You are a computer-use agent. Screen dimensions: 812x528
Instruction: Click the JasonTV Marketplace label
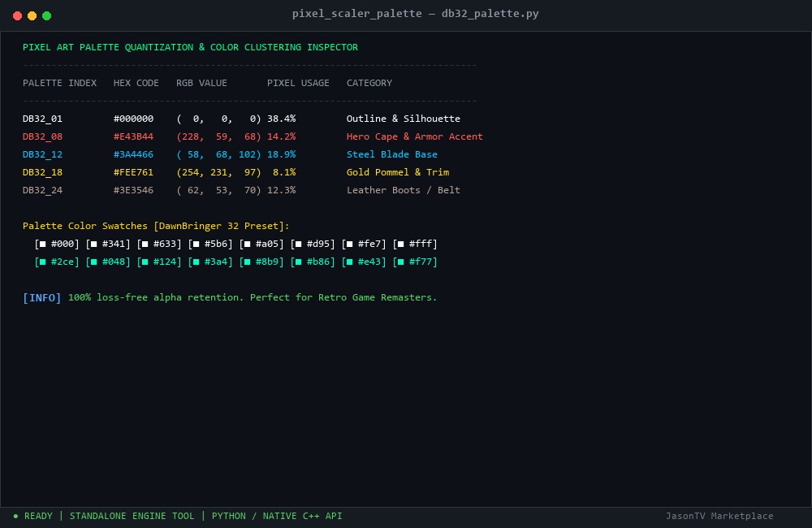click(x=719, y=516)
